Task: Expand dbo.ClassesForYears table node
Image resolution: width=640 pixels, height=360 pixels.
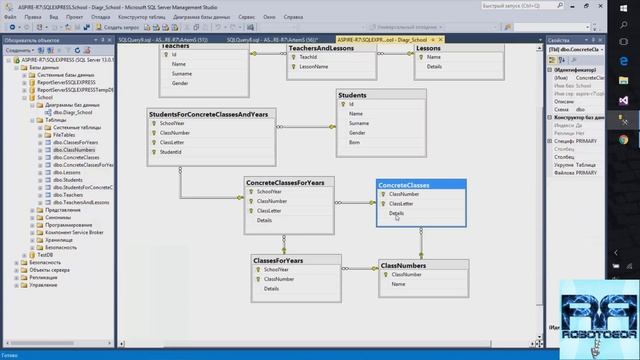Action: click(40, 142)
